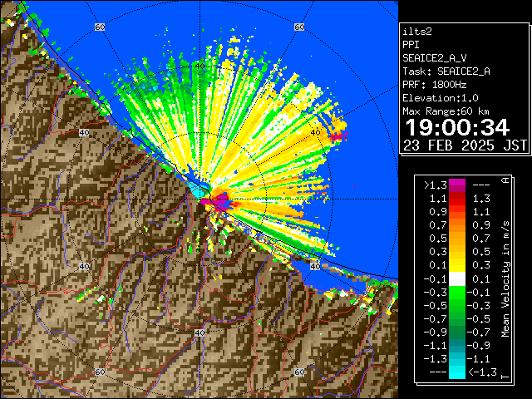
Task: Click the radar site name ilts2
Action: coord(417,32)
